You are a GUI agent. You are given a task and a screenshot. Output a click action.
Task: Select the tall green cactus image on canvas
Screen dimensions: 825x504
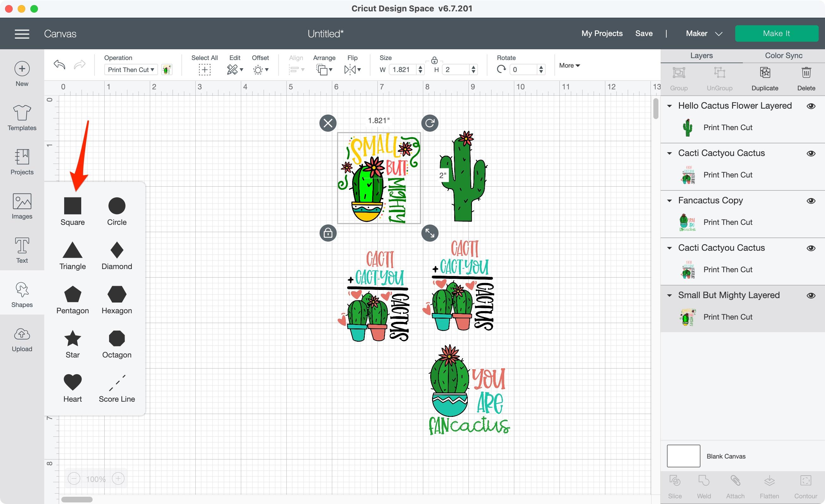click(464, 176)
